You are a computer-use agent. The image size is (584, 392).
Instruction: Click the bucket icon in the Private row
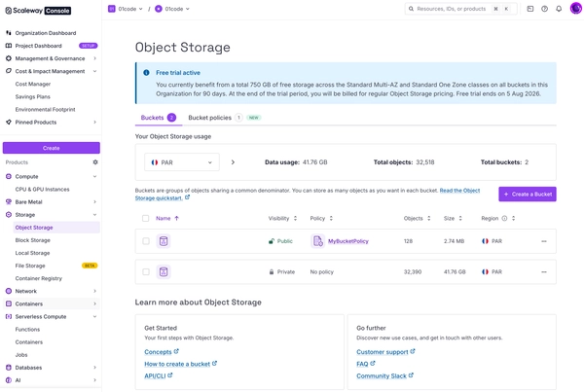pyautogui.click(x=164, y=271)
